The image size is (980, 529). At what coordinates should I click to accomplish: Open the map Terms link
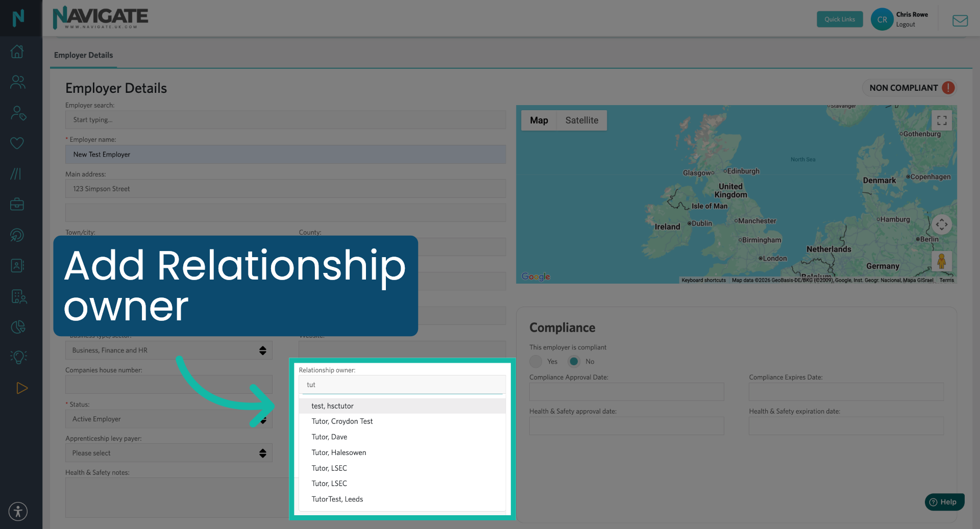coord(947,280)
